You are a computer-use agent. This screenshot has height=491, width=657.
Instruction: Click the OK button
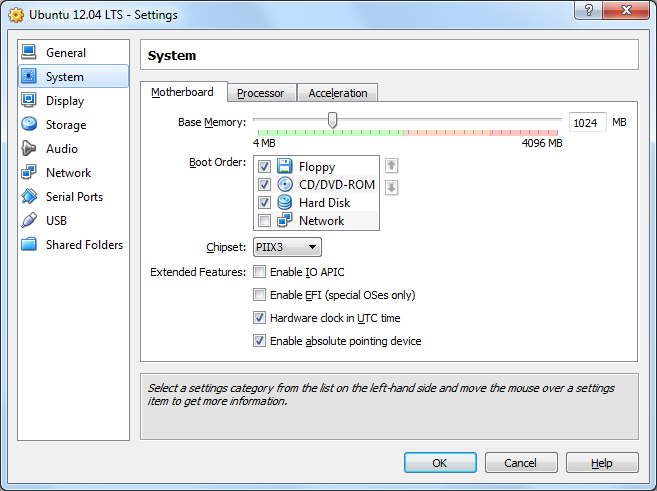(x=440, y=463)
